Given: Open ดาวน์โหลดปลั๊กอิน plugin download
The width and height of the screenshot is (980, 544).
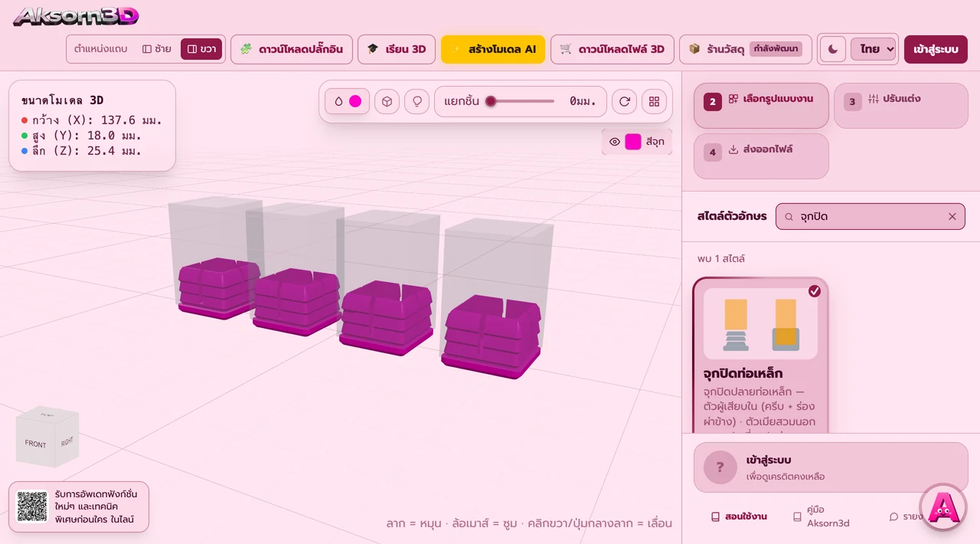Looking at the screenshot, I should point(292,49).
